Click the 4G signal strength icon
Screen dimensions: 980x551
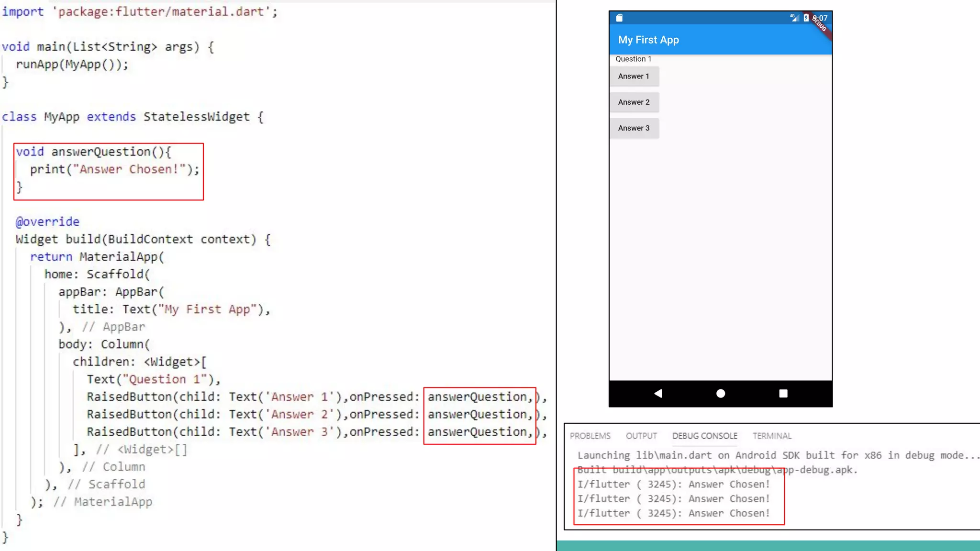794,18
